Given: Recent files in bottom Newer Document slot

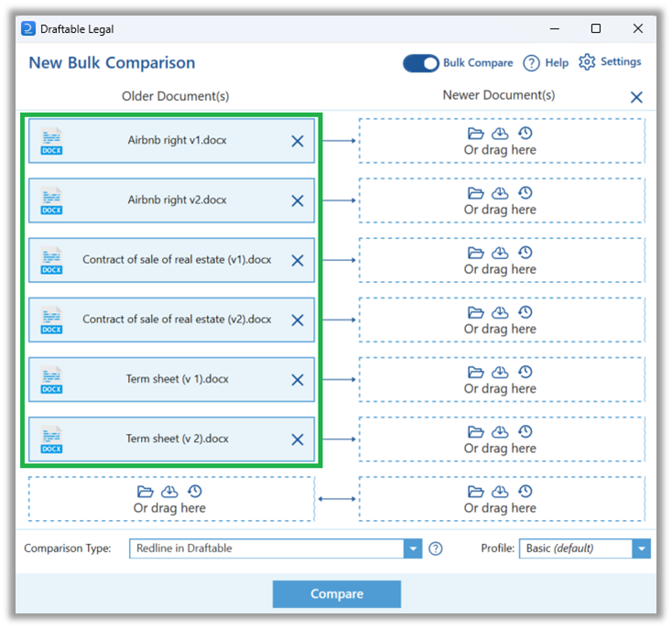Looking at the screenshot, I should pos(525,491).
